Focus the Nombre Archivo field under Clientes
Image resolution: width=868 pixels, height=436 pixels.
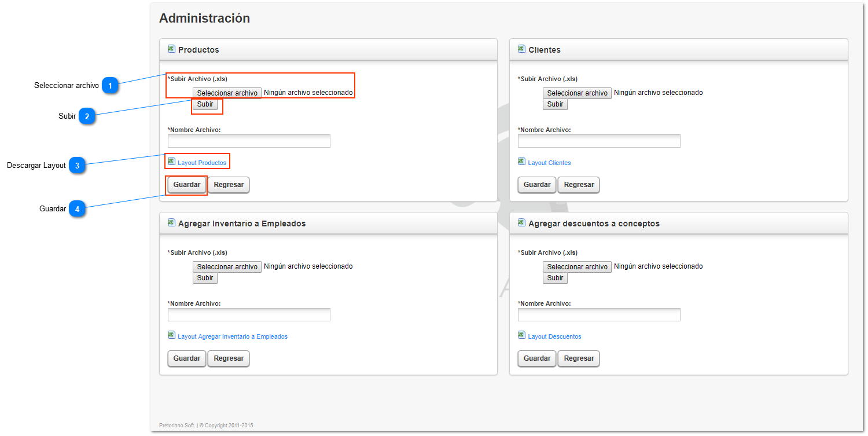599,141
